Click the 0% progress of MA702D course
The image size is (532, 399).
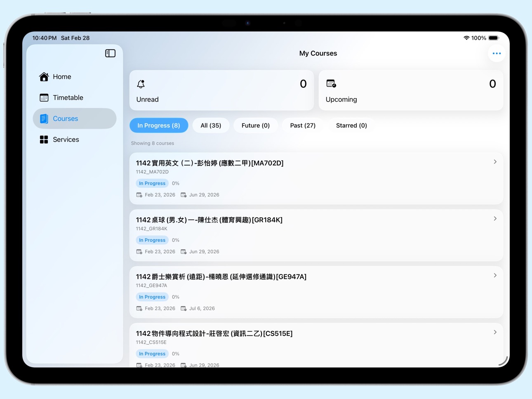click(x=176, y=183)
